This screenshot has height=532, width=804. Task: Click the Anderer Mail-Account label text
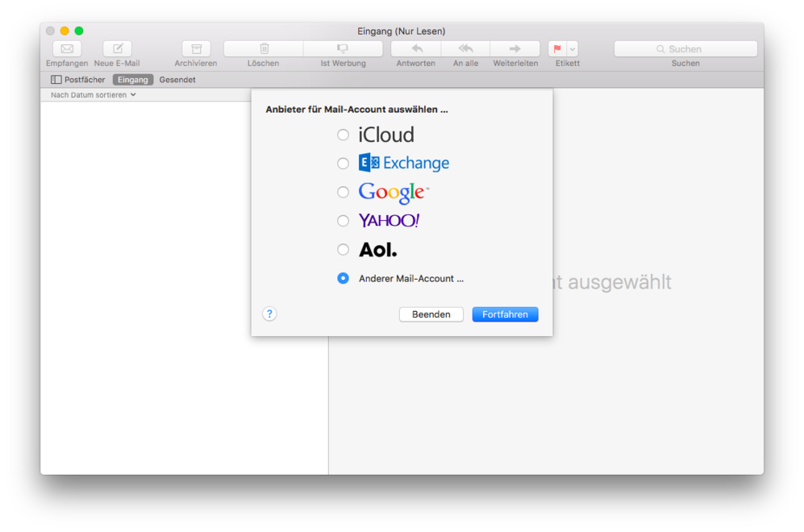point(411,278)
